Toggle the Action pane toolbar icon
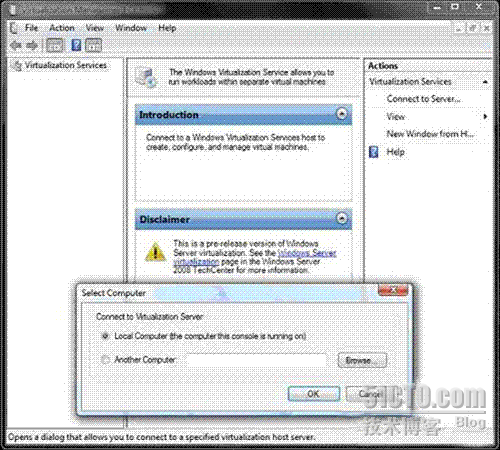Screen dimensions: 500x450 coord(93,45)
